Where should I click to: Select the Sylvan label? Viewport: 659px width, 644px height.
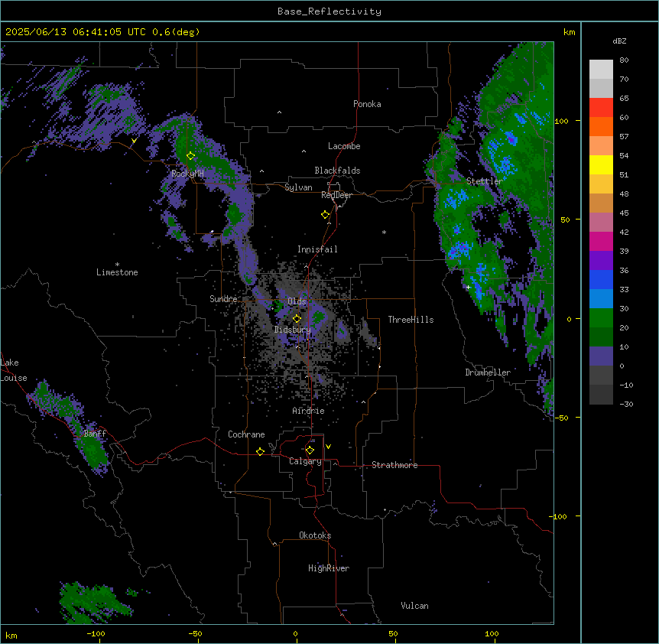coord(298,187)
